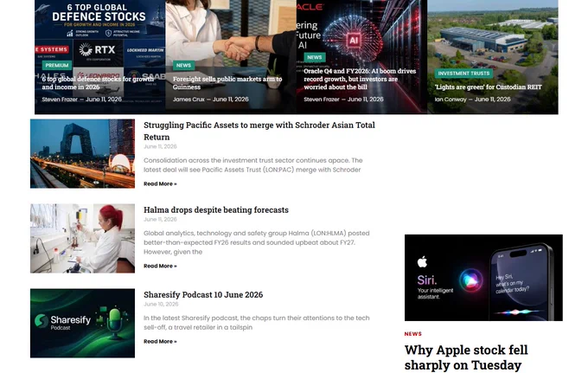Click June 10, 2026 date under Sharesify Podcast

coord(161,305)
